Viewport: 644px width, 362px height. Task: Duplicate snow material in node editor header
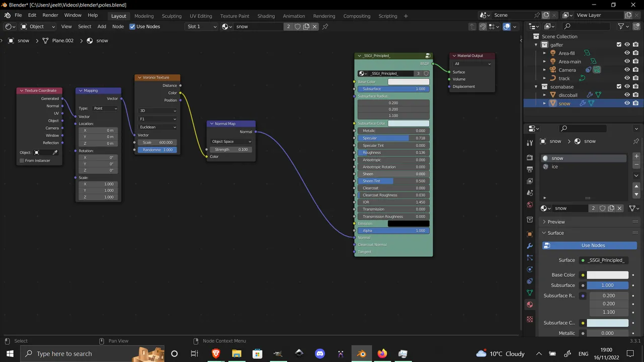[x=306, y=27]
